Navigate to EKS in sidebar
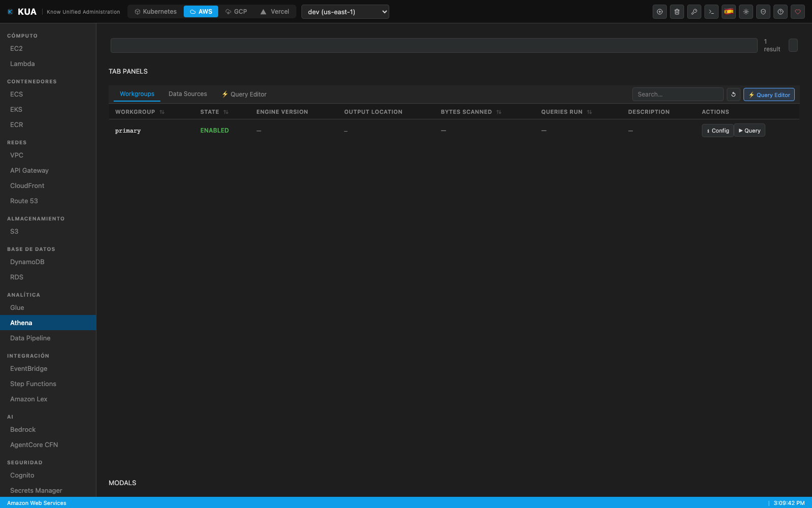The image size is (812, 508). [48, 110]
